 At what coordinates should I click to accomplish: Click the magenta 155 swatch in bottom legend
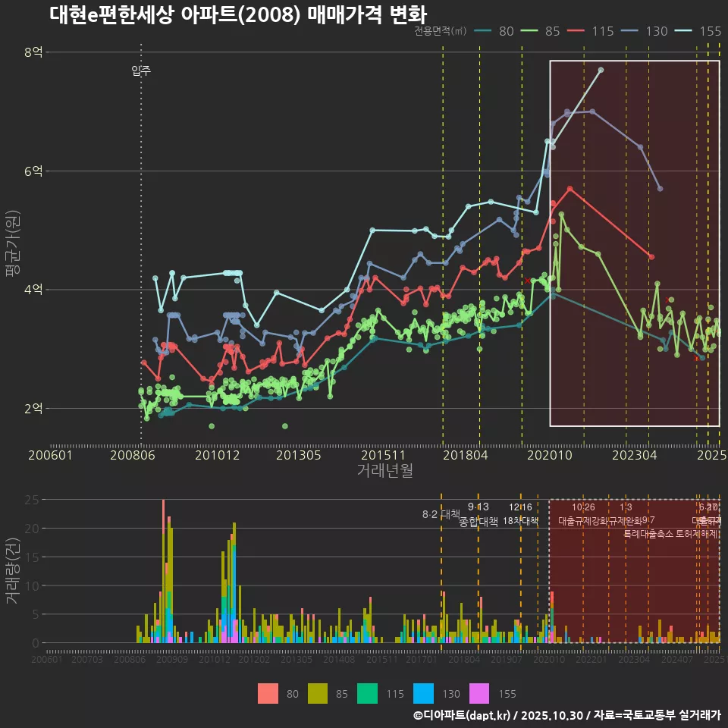click(478, 693)
